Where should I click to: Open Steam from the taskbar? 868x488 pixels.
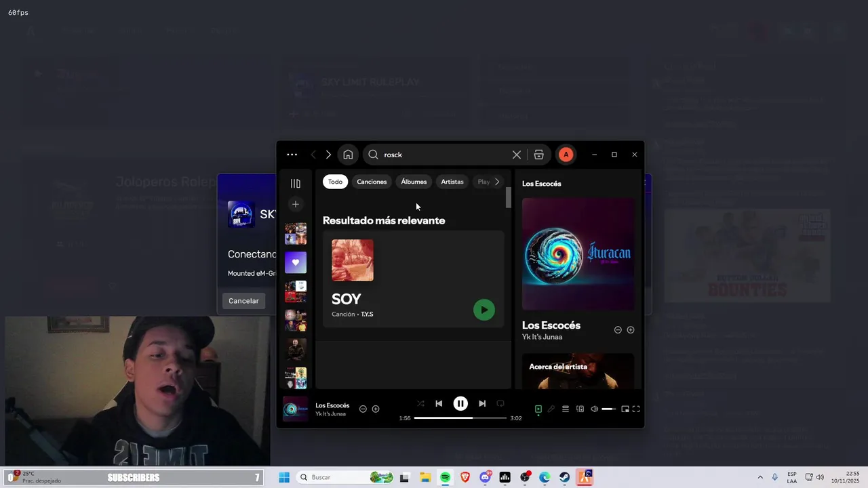565,477
